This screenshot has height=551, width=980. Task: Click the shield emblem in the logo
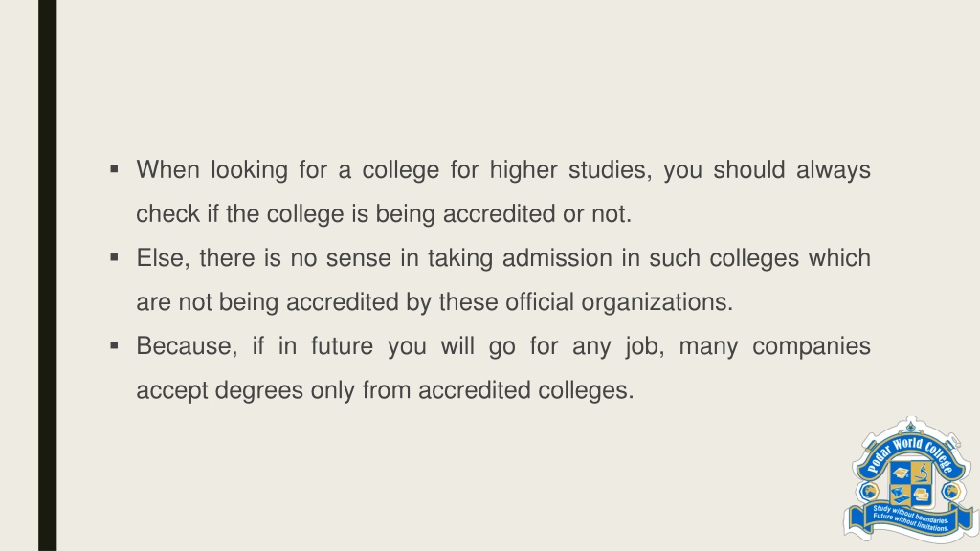911,483
